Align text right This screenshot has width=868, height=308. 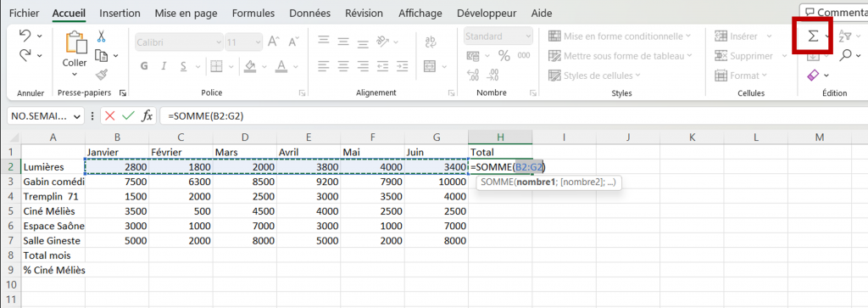coord(363,66)
